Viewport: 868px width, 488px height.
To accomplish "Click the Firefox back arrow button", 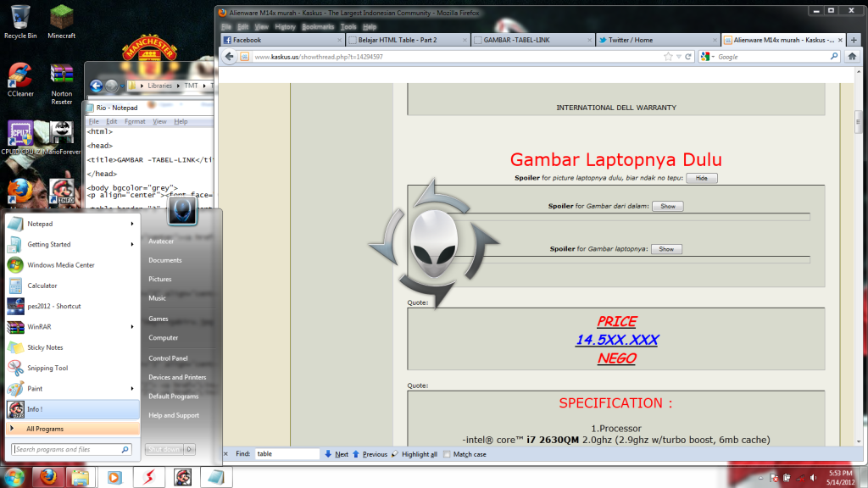I will 229,57.
